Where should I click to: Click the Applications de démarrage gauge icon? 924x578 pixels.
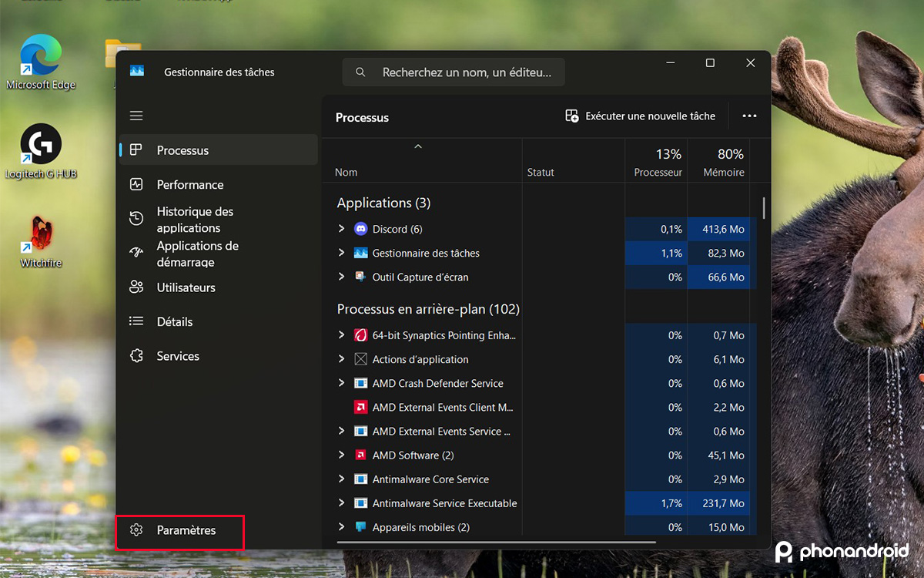136,253
